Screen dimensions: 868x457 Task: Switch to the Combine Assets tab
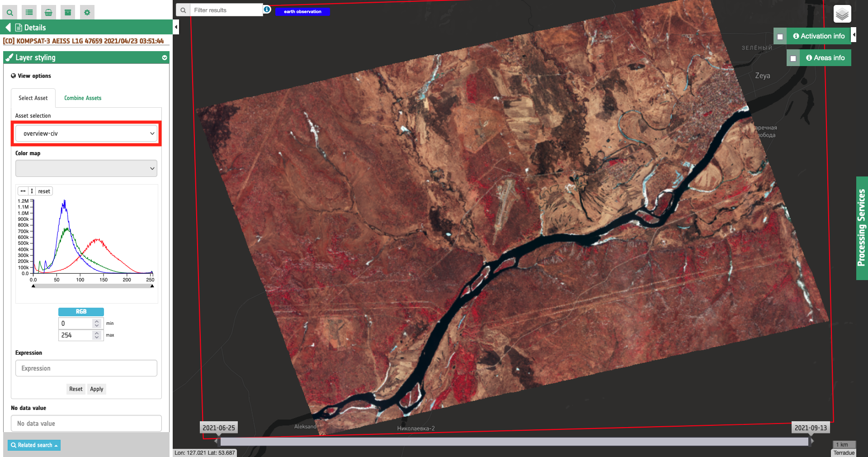[x=83, y=98]
